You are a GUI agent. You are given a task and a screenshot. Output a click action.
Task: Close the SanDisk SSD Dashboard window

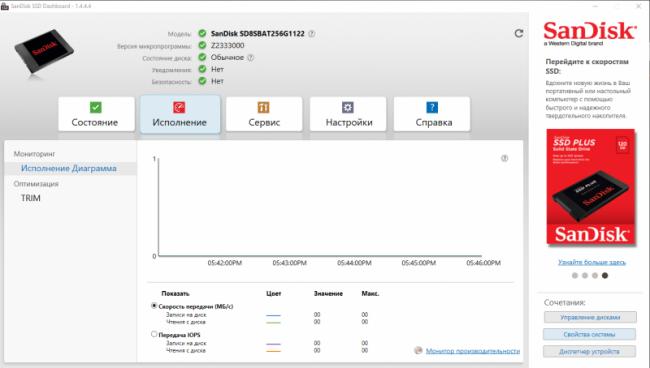pos(639,6)
